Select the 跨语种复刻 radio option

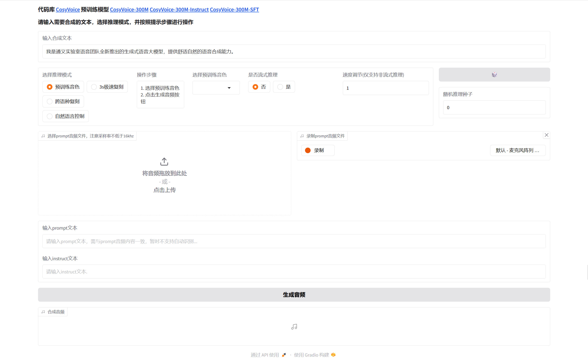pos(50,101)
